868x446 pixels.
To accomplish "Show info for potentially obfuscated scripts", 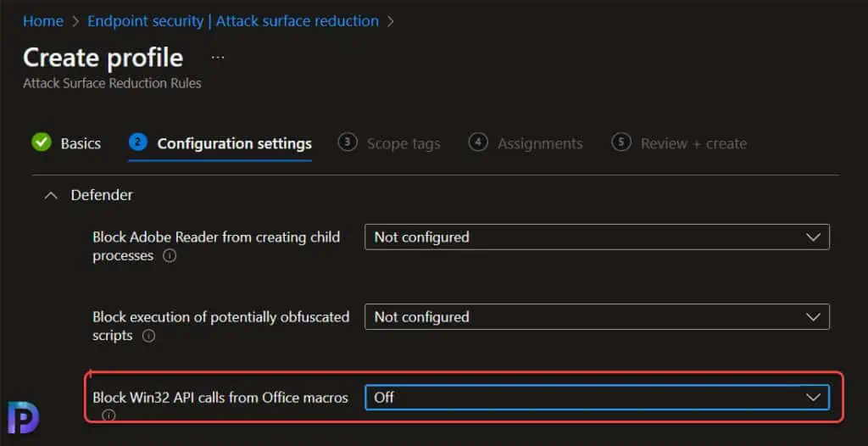I will (x=149, y=336).
